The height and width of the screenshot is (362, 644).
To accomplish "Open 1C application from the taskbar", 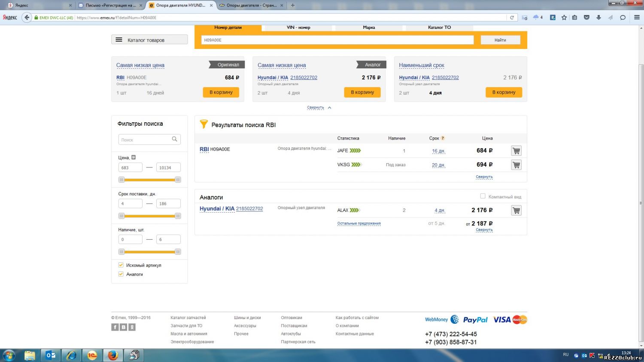I will tap(92, 356).
